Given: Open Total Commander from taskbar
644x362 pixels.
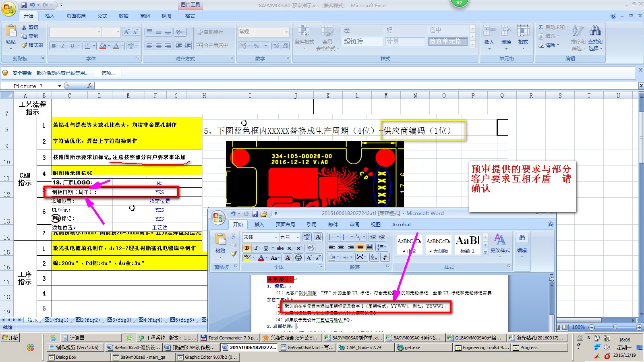Looking at the screenshot, I should (x=229, y=338).
